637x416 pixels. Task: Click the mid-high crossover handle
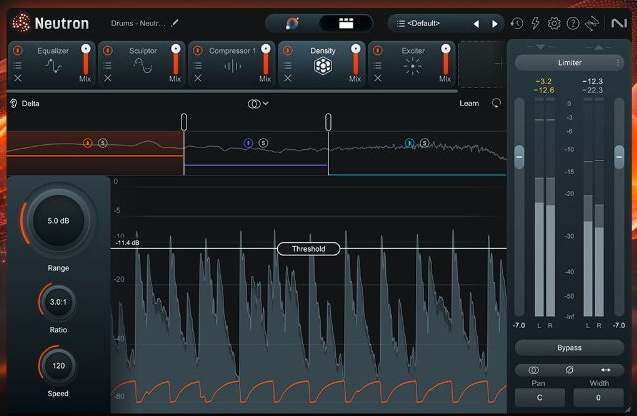pyautogui.click(x=328, y=122)
